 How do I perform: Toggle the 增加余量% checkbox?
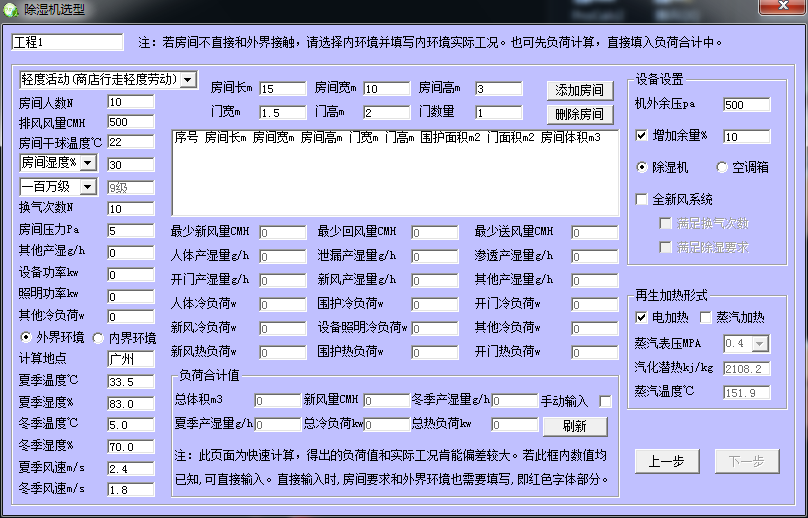pyautogui.click(x=642, y=136)
